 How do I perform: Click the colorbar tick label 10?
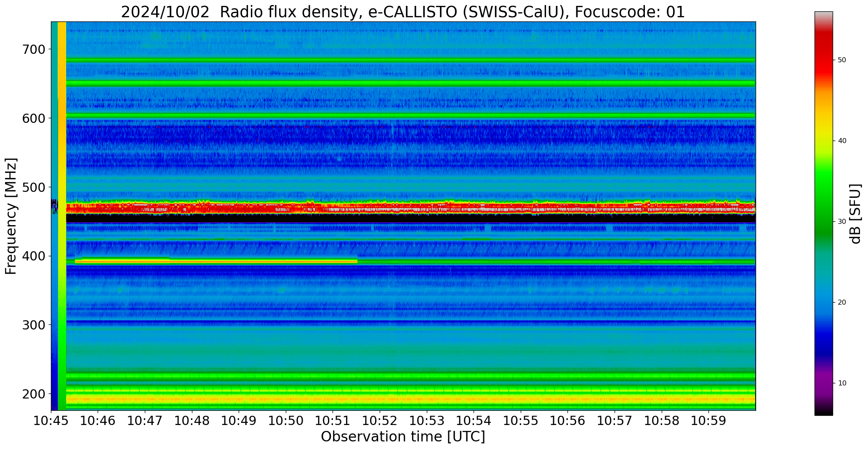842,383
